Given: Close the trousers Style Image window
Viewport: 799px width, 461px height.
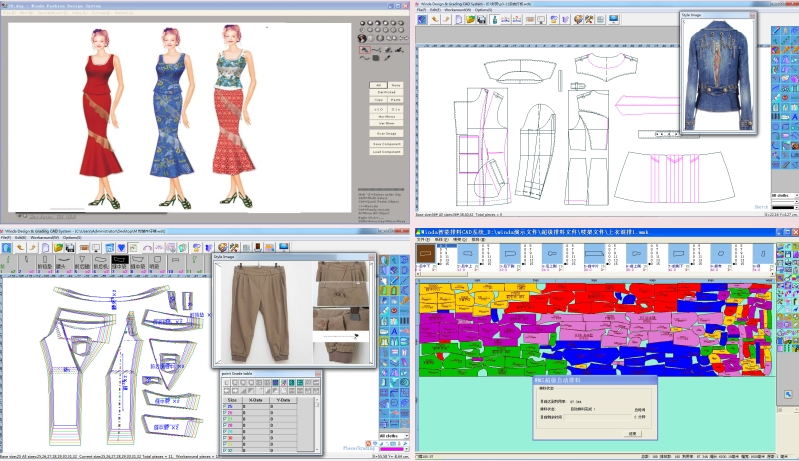Looking at the screenshot, I should tap(371, 257).
